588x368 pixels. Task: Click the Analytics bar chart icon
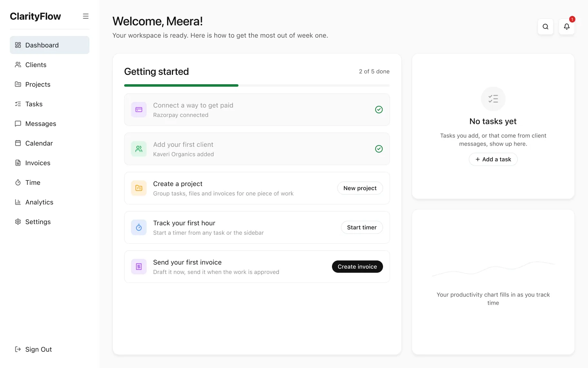[x=18, y=202]
